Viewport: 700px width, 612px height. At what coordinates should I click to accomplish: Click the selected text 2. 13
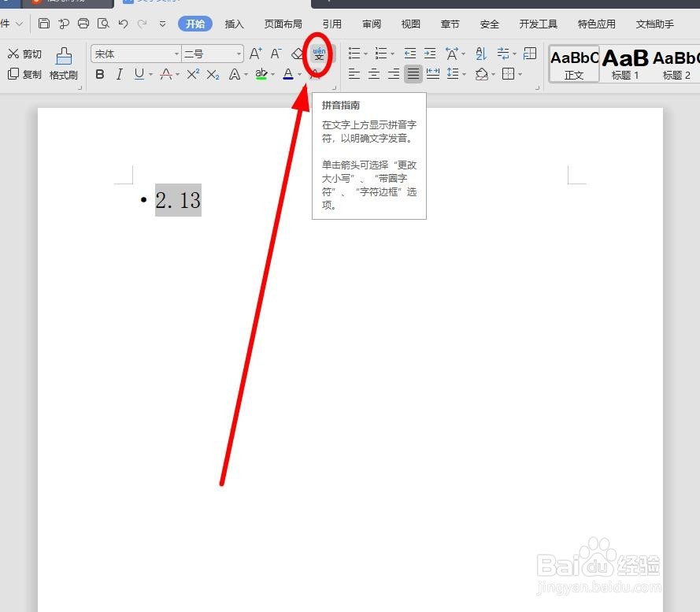click(178, 200)
